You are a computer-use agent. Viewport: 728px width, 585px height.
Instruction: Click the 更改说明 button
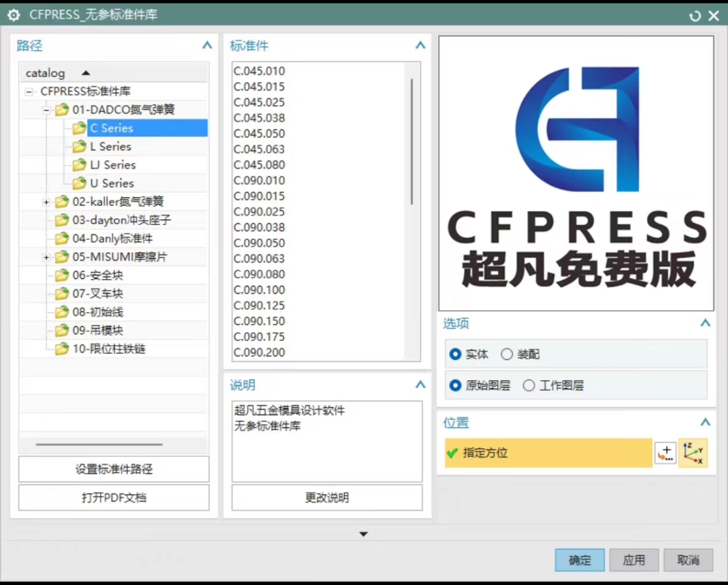click(x=327, y=497)
